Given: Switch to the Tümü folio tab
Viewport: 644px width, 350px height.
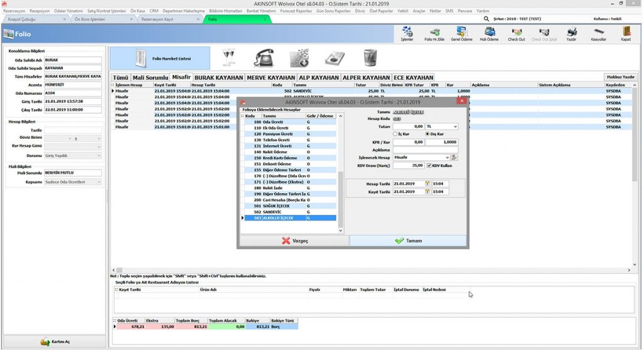Looking at the screenshot, I should coord(120,77).
